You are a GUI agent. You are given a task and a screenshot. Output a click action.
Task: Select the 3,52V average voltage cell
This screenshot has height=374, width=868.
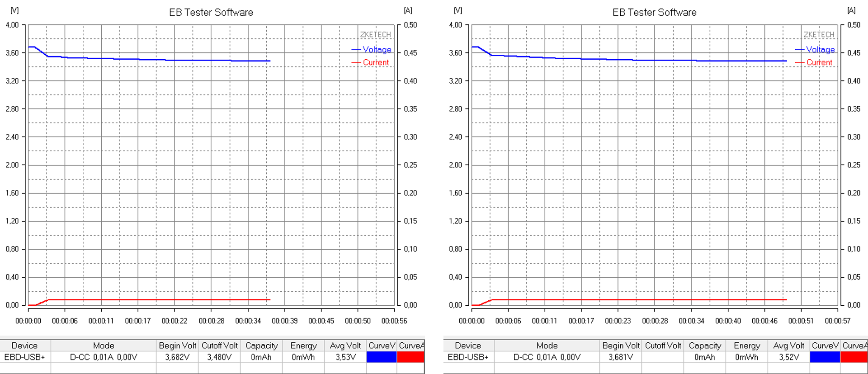click(x=788, y=357)
